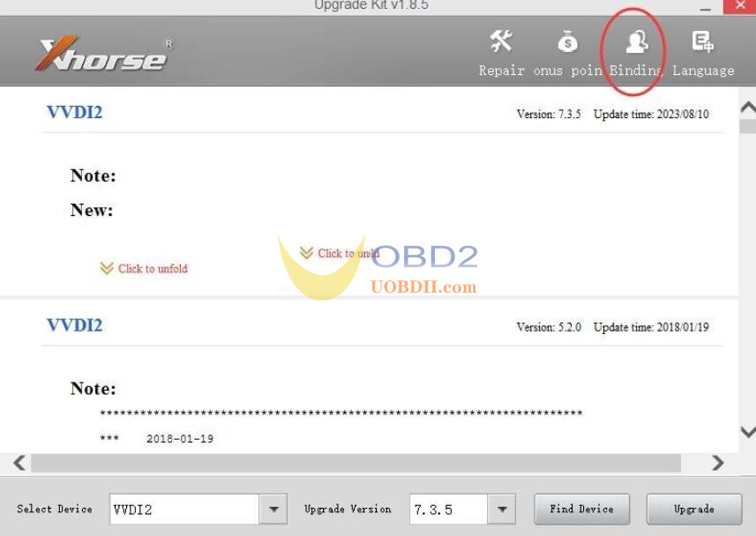756x536 pixels.
Task: Expand 'Click to unfold' under New section
Action: pyautogui.click(x=144, y=269)
